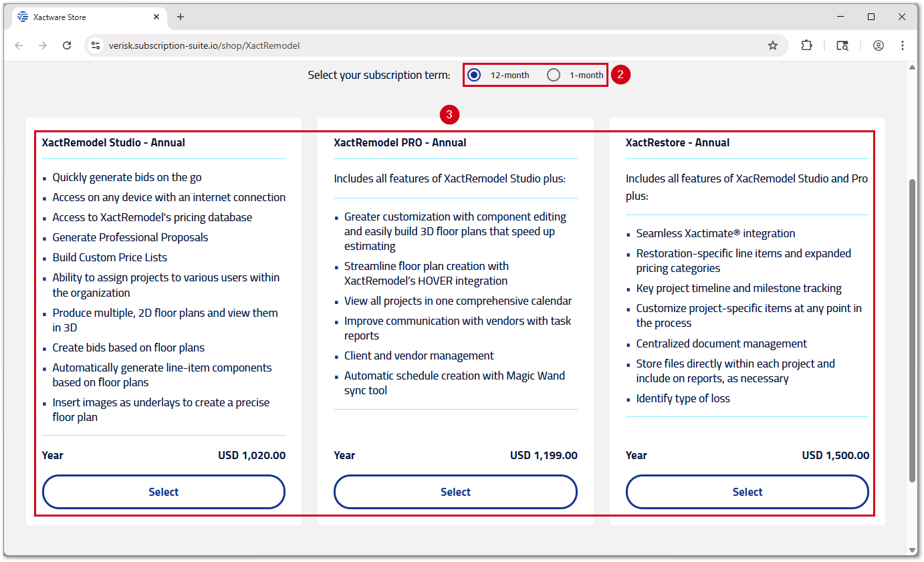
Task: Select the XactRestore Annual plan
Action: 747,492
